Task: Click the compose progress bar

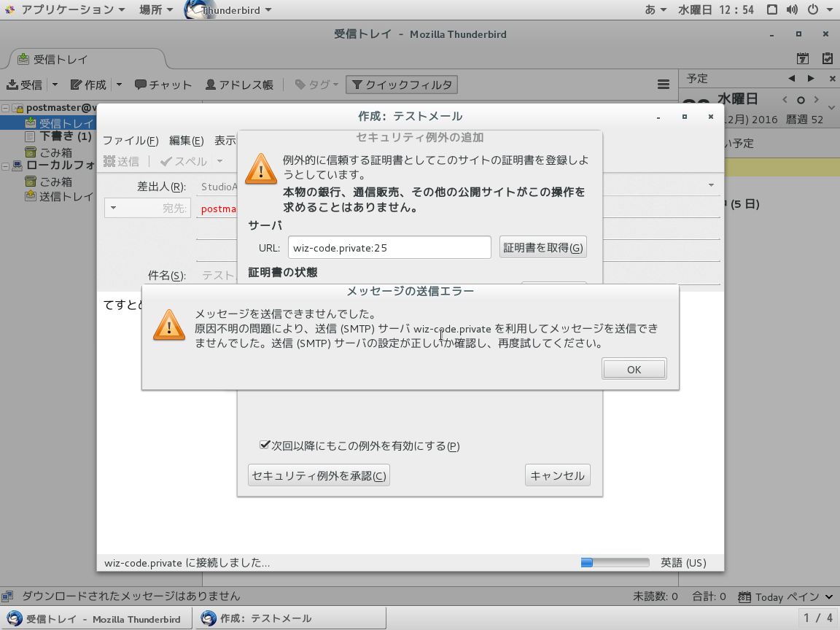Action: 615,562
